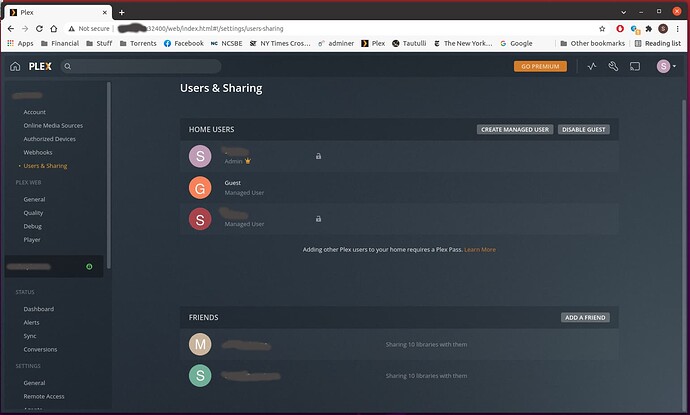Viewport: 690px width, 415px height.
Task: Click the sidebar scrollbar
Action: pyautogui.click(x=109, y=175)
